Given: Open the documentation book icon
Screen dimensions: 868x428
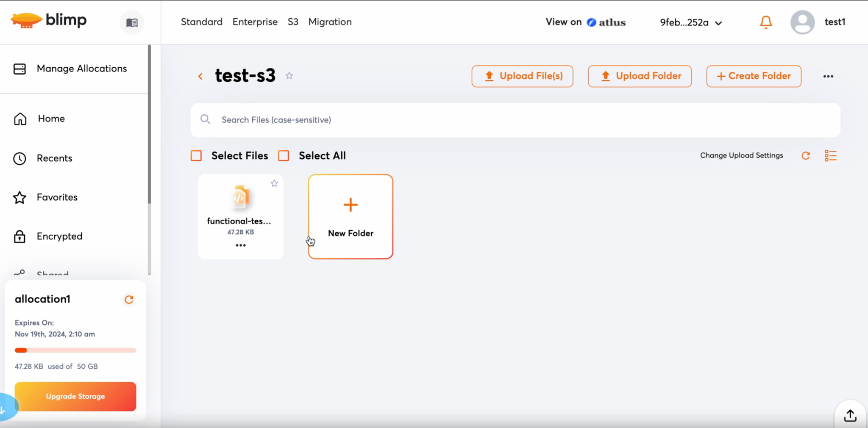Looking at the screenshot, I should 132,22.
